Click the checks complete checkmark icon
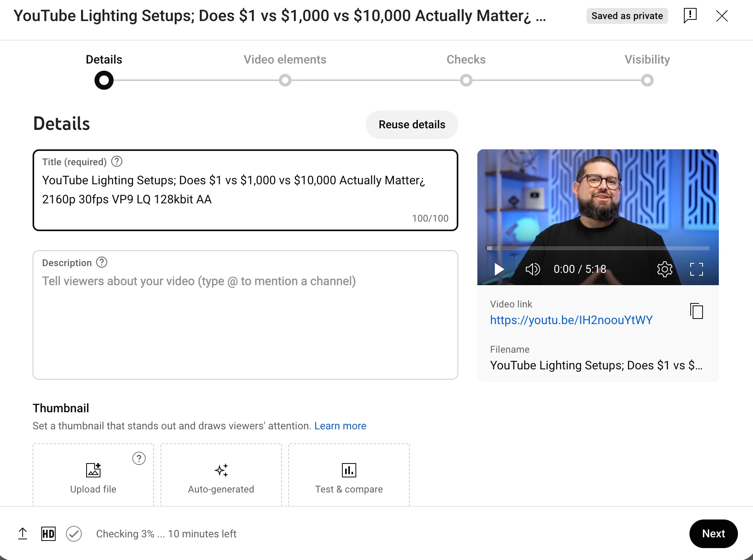Image resolution: width=753 pixels, height=560 pixels. point(74,534)
